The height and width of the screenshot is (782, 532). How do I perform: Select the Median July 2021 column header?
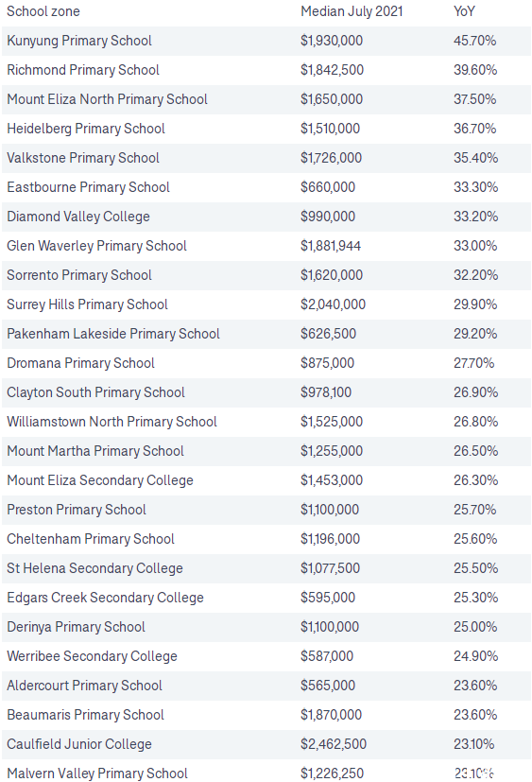pyautogui.click(x=352, y=11)
